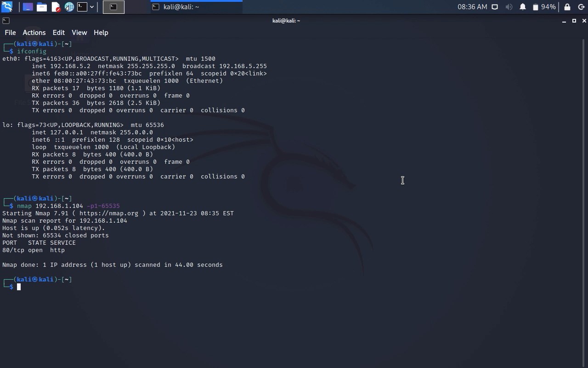
Task: Open the terminal File menu
Action: click(10, 33)
